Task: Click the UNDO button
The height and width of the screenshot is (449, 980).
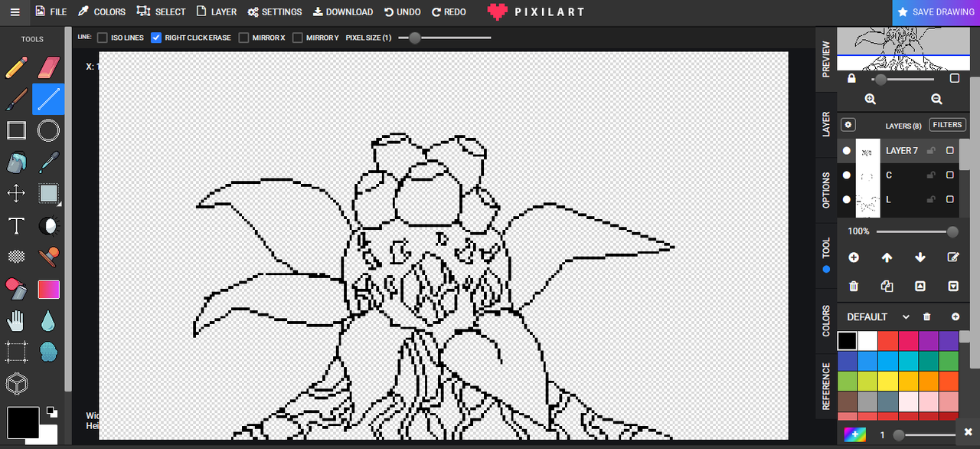Action: (x=403, y=12)
